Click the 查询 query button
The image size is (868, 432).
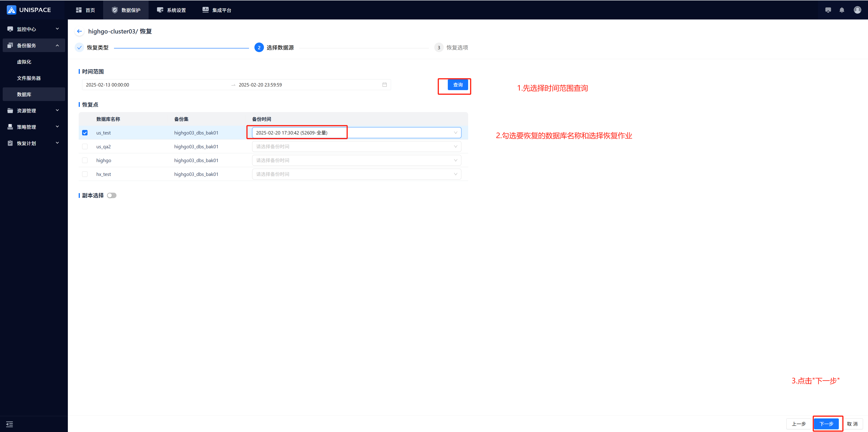pos(458,85)
